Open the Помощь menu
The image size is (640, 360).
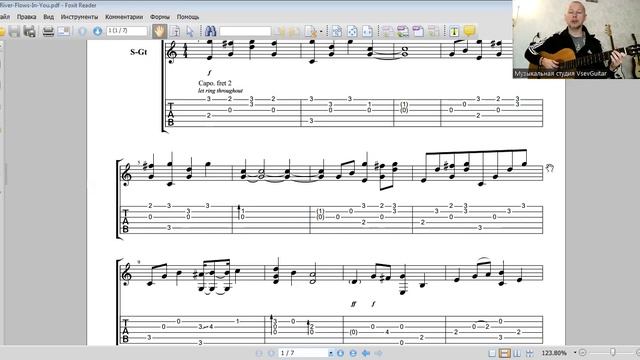[188, 17]
